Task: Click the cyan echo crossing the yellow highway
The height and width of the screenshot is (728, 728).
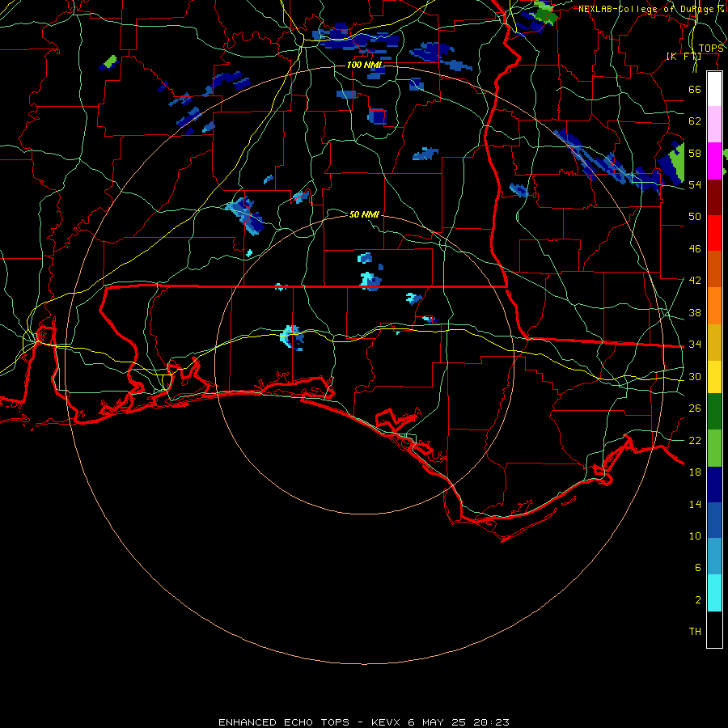Action: (291, 337)
